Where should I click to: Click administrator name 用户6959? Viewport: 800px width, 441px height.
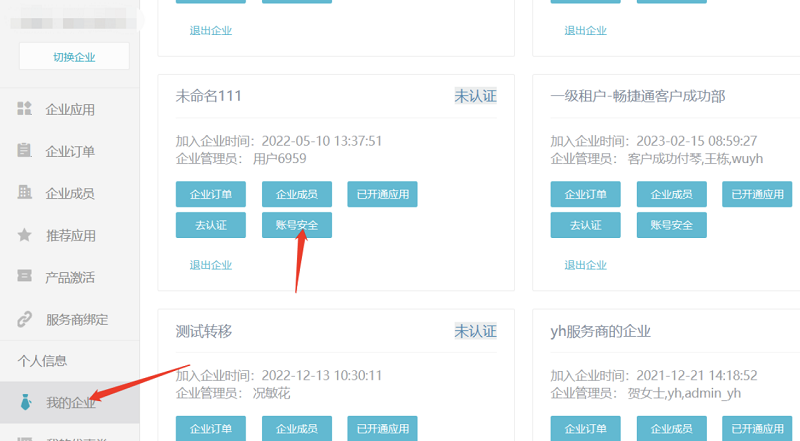(280, 159)
